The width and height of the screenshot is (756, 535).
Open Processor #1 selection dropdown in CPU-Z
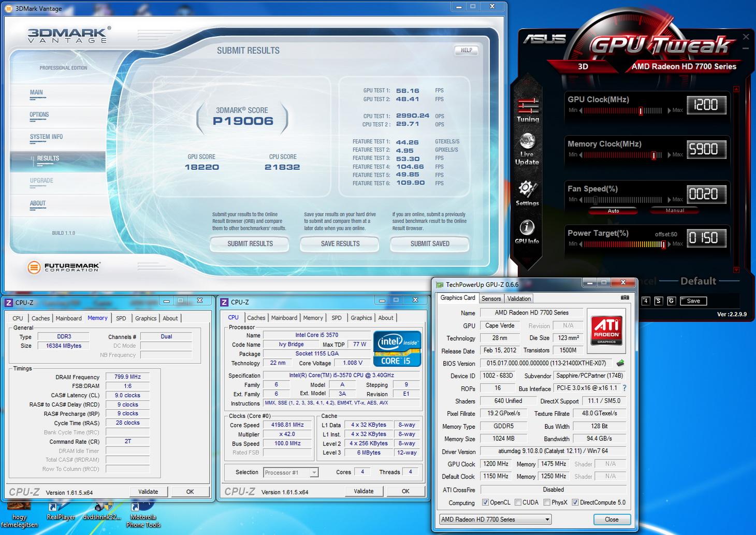[x=290, y=472]
